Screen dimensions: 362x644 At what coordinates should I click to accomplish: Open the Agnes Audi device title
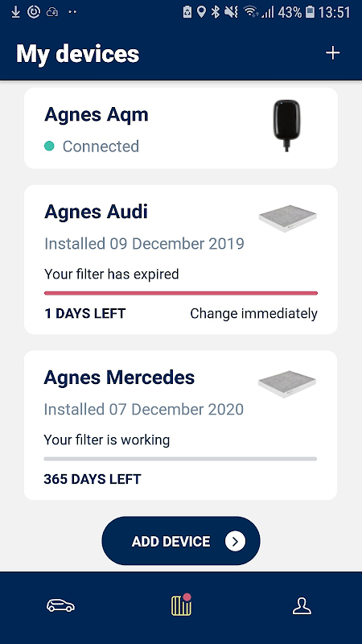pos(96,212)
